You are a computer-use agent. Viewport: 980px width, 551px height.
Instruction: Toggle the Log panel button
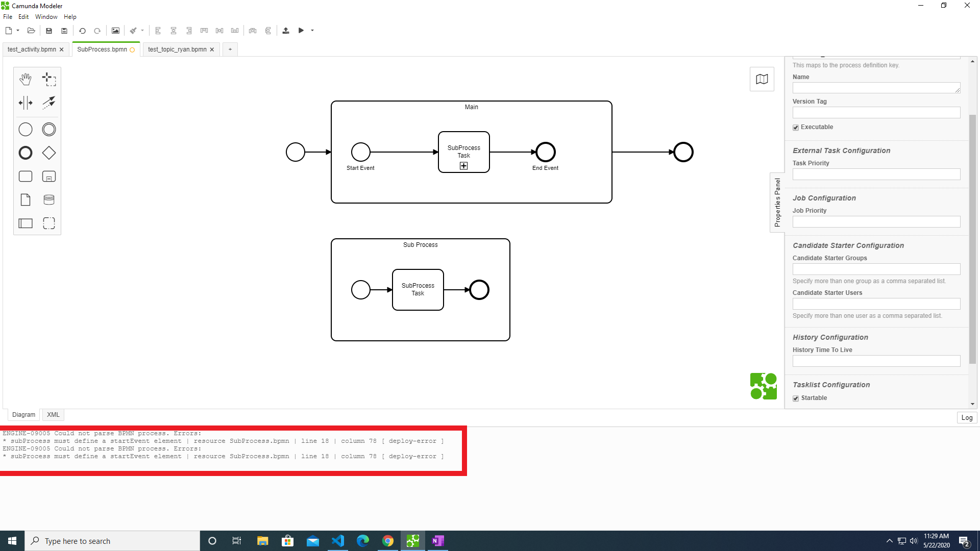pyautogui.click(x=967, y=417)
